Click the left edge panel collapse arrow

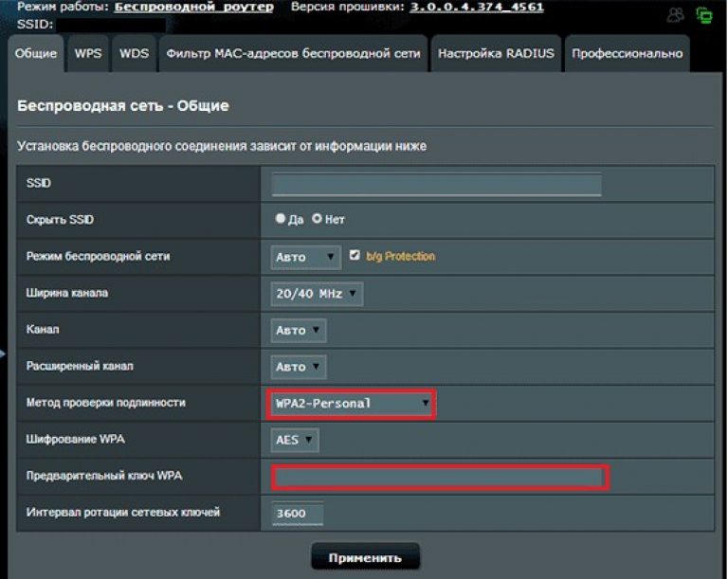point(3,354)
